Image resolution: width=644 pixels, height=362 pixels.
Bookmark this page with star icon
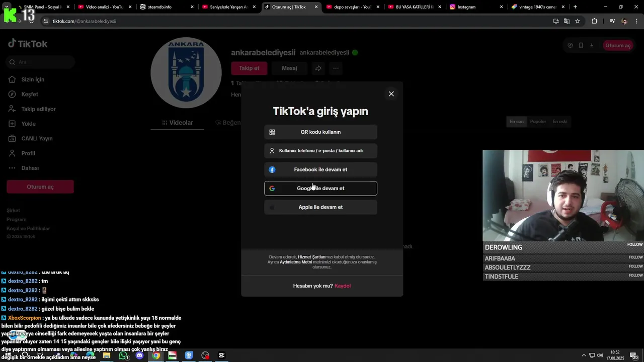[578, 21]
